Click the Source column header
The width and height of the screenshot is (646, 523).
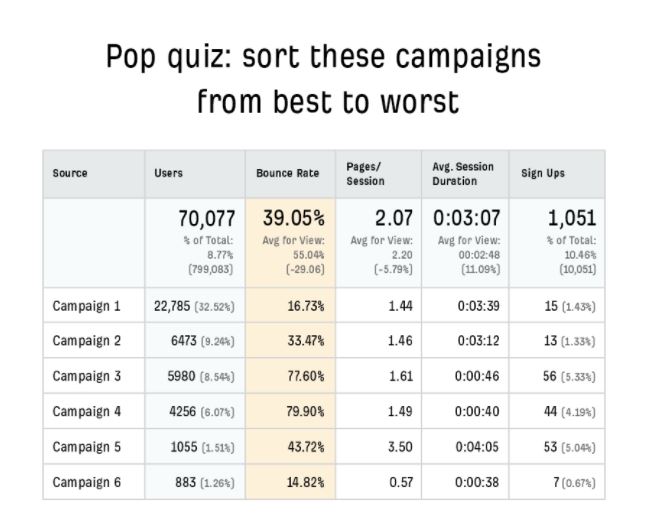(x=70, y=173)
